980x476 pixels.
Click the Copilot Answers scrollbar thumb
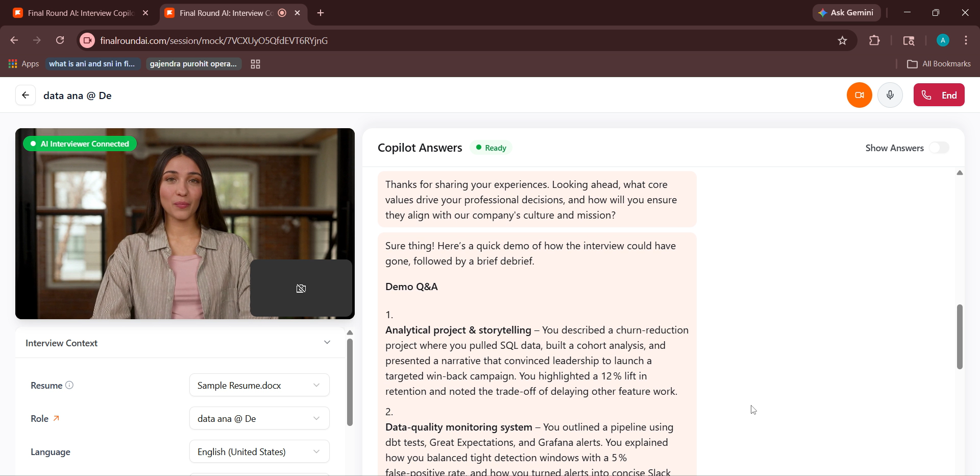point(960,337)
